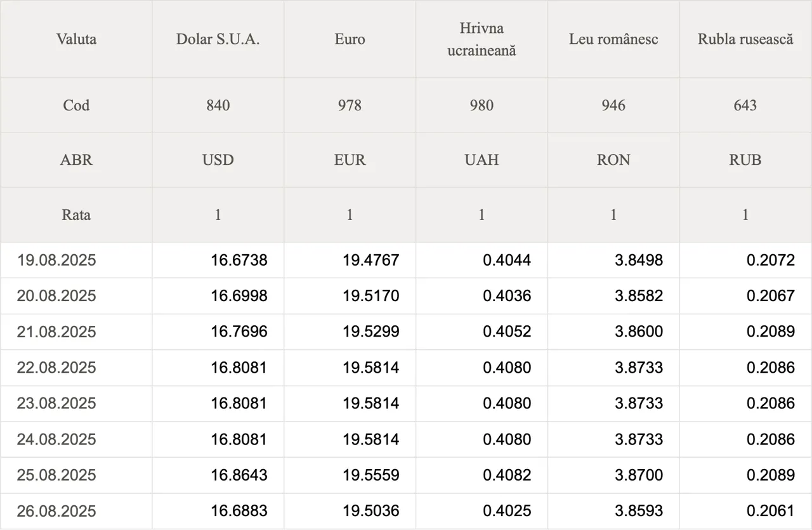Screen dimensions: 812x530
Task: Click the Rata row label
Action: click(76, 215)
